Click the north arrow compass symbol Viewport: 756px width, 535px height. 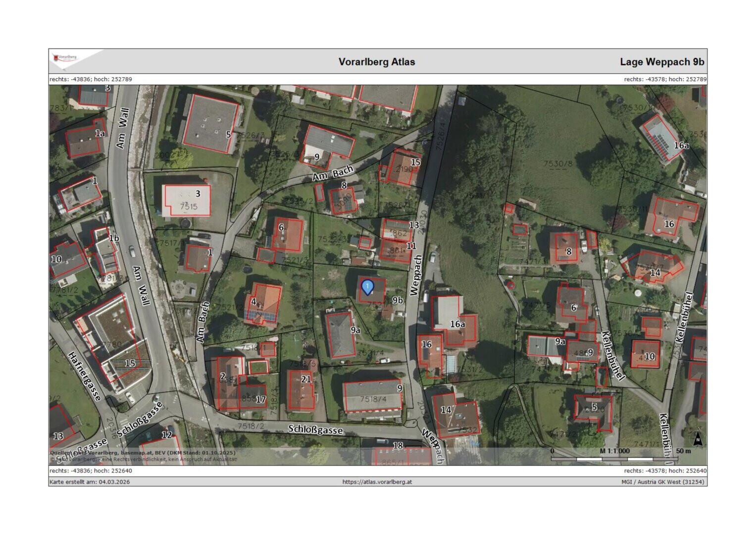tap(697, 438)
